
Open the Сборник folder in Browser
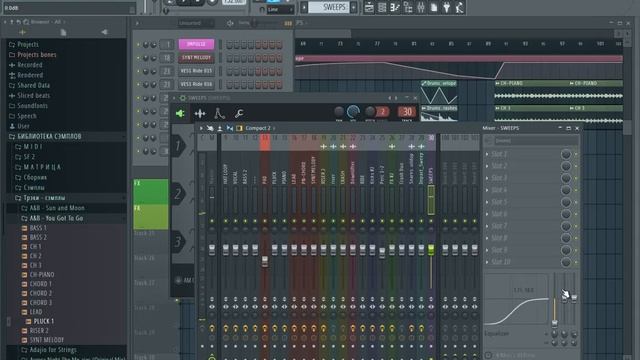click(x=35, y=177)
